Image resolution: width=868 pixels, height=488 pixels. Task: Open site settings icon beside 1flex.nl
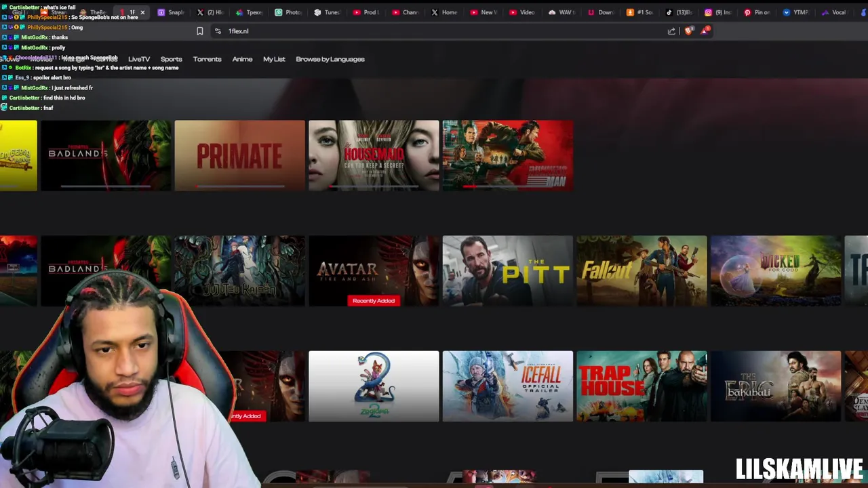tap(218, 31)
